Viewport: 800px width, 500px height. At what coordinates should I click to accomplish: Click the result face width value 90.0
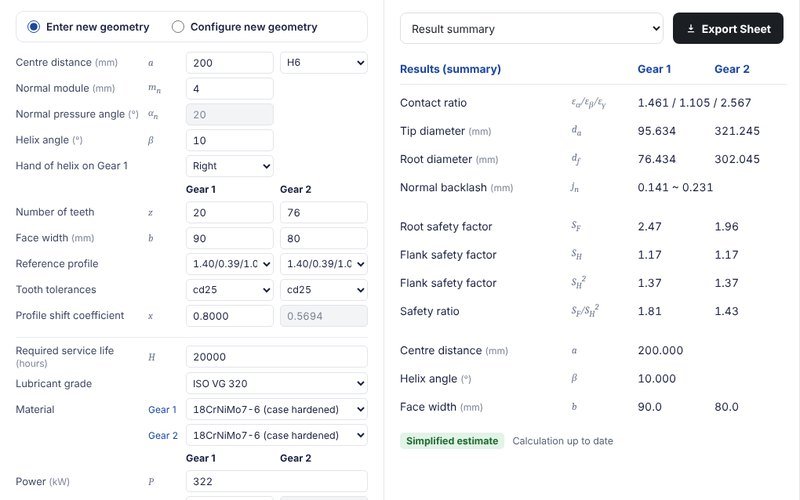click(x=649, y=407)
